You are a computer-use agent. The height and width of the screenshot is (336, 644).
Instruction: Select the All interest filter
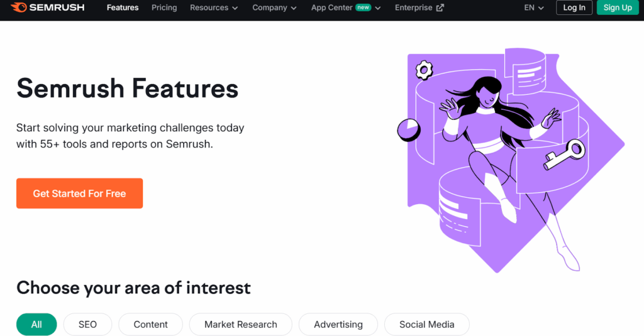coord(36,325)
